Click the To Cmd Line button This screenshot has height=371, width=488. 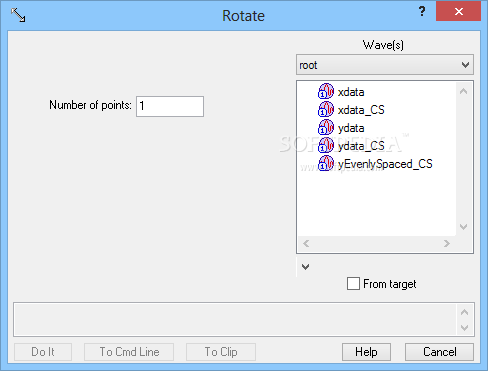[x=129, y=352]
